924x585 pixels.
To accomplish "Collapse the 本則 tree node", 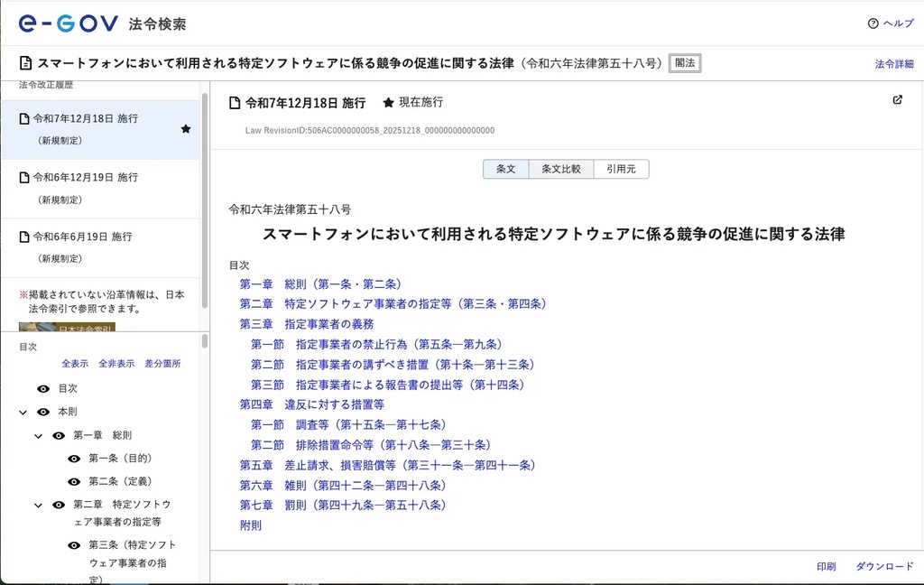I will 23,412.
